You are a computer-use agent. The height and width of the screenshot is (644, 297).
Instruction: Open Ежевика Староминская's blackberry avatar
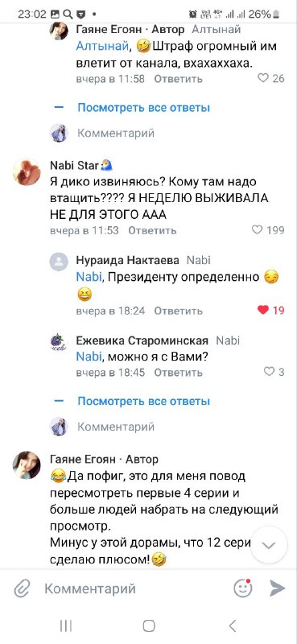click(59, 341)
